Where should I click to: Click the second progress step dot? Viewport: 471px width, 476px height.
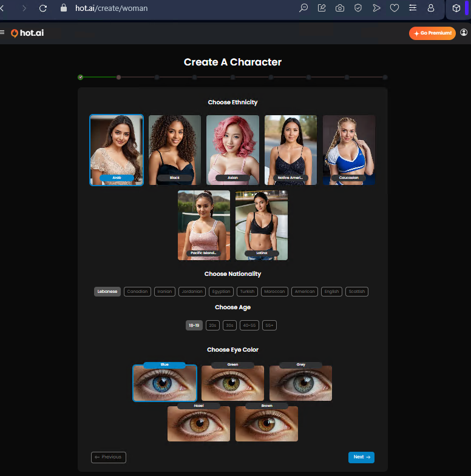[x=118, y=78]
